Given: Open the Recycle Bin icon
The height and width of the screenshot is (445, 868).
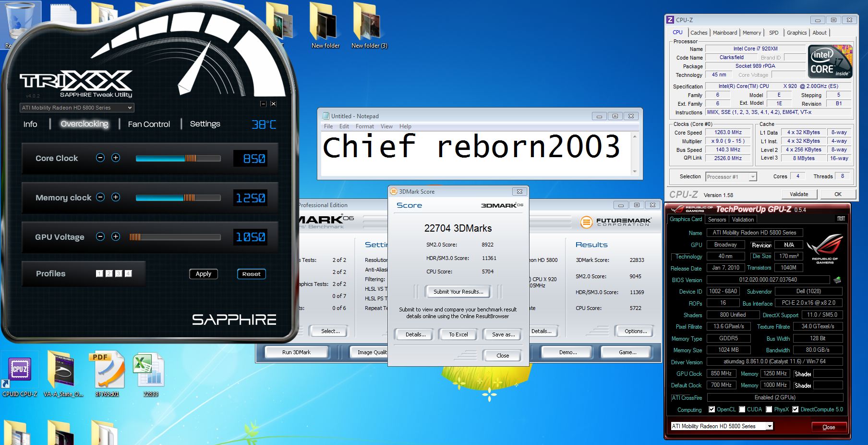Looking at the screenshot, I should click(19, 24).
